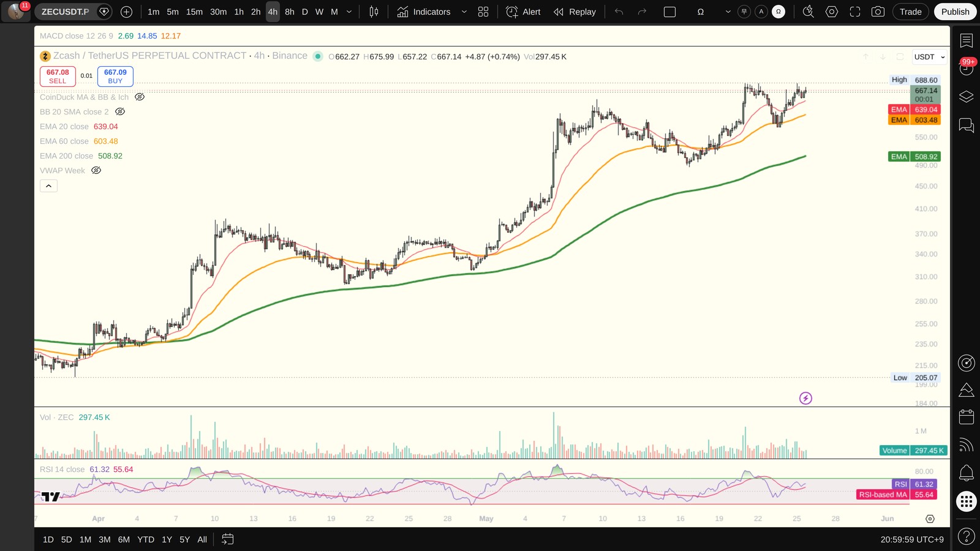Set date range to All
980x551 pixels.
(x=202, y=539)
